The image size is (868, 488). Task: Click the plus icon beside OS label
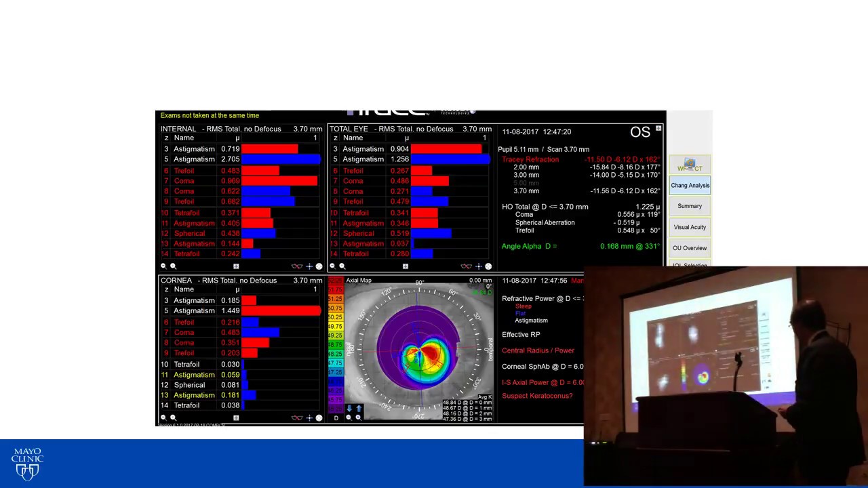click(658, 128)
